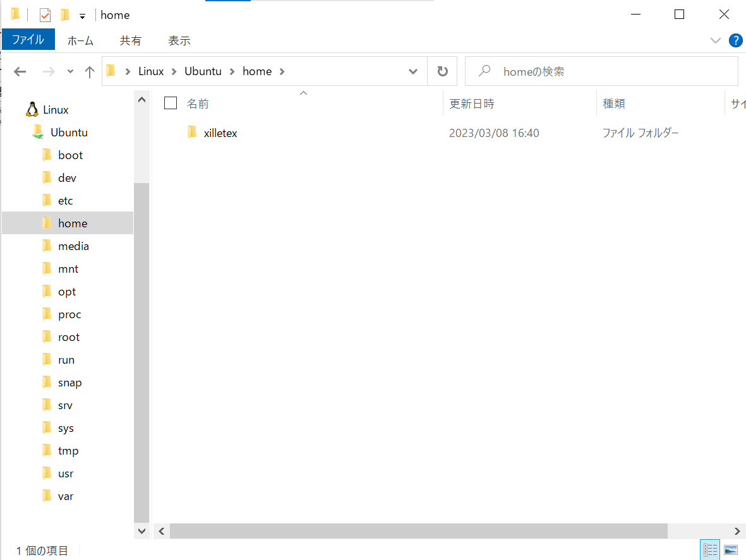Go up one folder level

click(x=90, y=71)
